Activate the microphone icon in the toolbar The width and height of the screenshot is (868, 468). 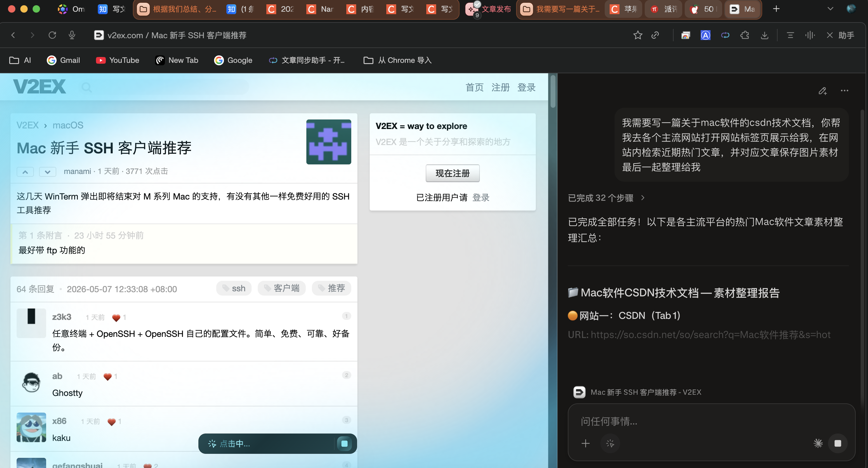(x=72, y=35)
